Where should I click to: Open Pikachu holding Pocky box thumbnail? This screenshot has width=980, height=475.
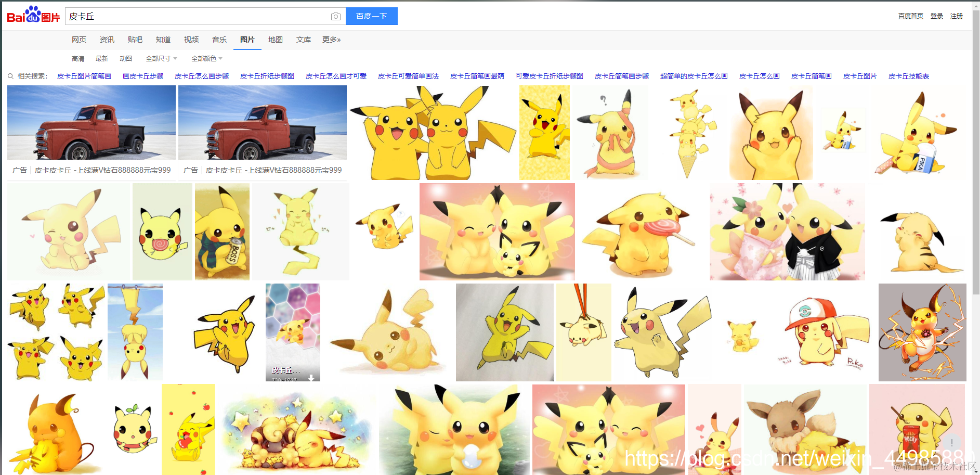coord(918,429)
